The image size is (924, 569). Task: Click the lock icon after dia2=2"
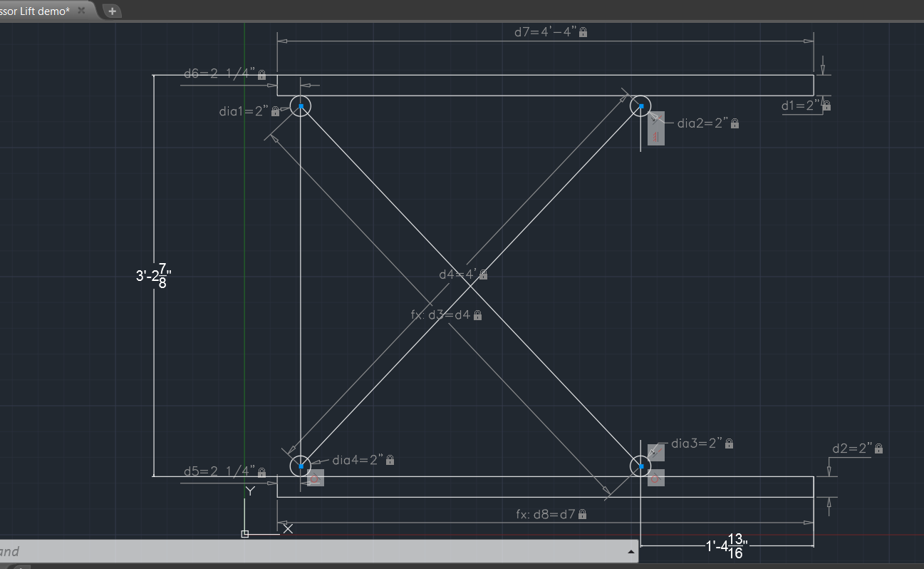tap(734, 123)
